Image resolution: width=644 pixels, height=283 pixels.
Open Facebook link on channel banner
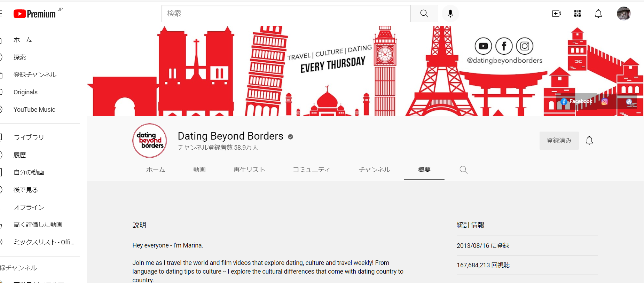(x=576, y=101)
